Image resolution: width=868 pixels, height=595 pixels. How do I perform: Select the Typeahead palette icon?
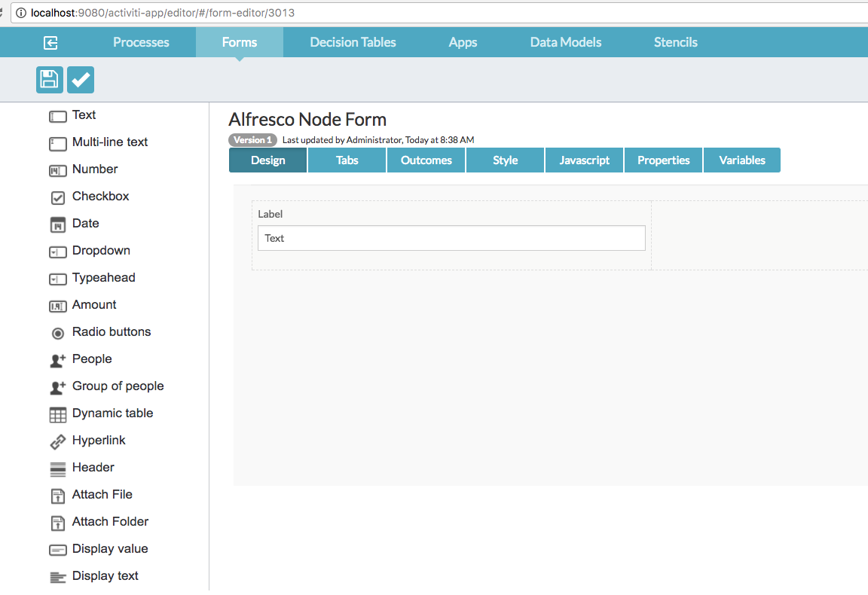pos(58,279)
